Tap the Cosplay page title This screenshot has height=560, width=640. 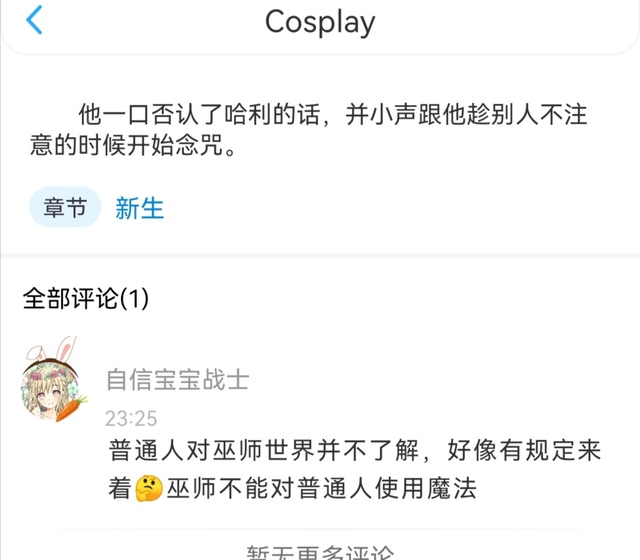(x=320, y=22)
